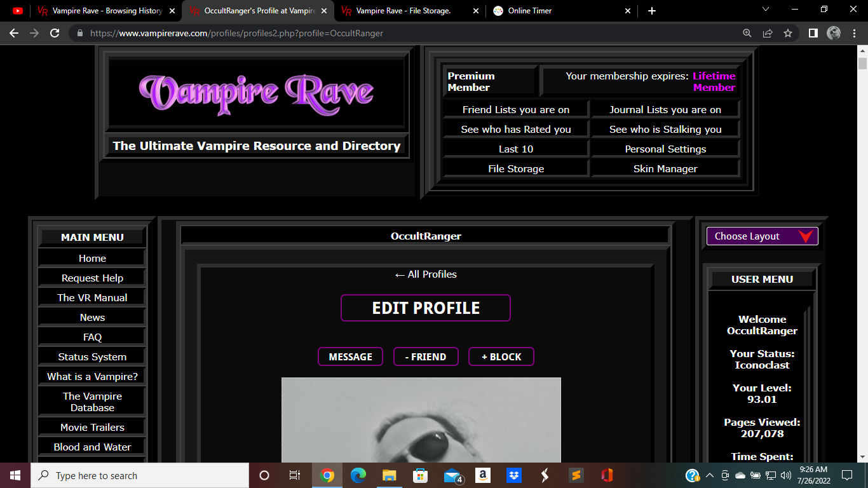This screenshot has width=868, height=488.
Task: Open Blood and Water menu item
Action: point(92,447)
